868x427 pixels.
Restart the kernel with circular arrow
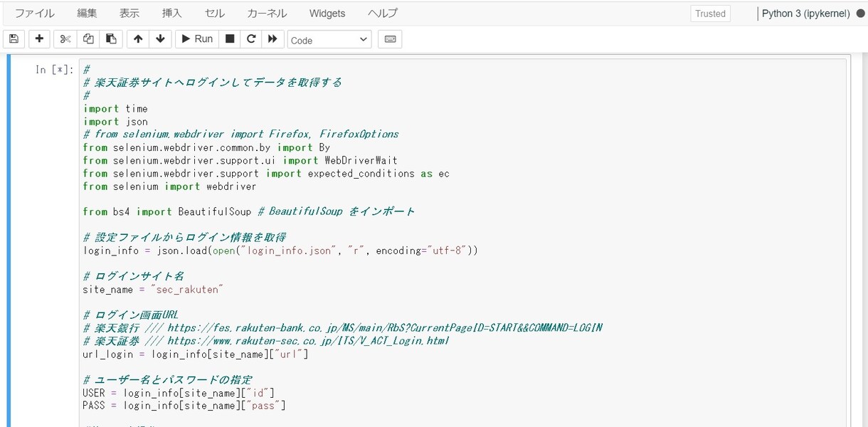[x=251, y=39]
